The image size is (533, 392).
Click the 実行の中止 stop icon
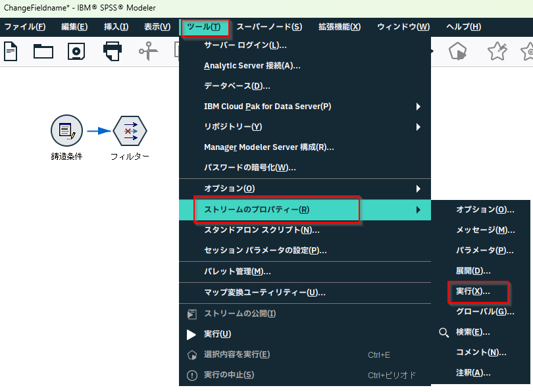[x=192, y=376]
